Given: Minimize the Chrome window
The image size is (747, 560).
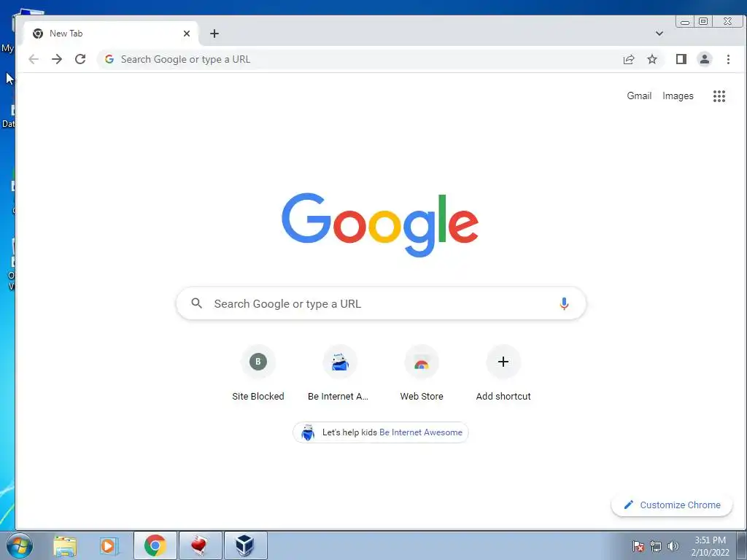Looking at the screenshot, I should (684, 21).
